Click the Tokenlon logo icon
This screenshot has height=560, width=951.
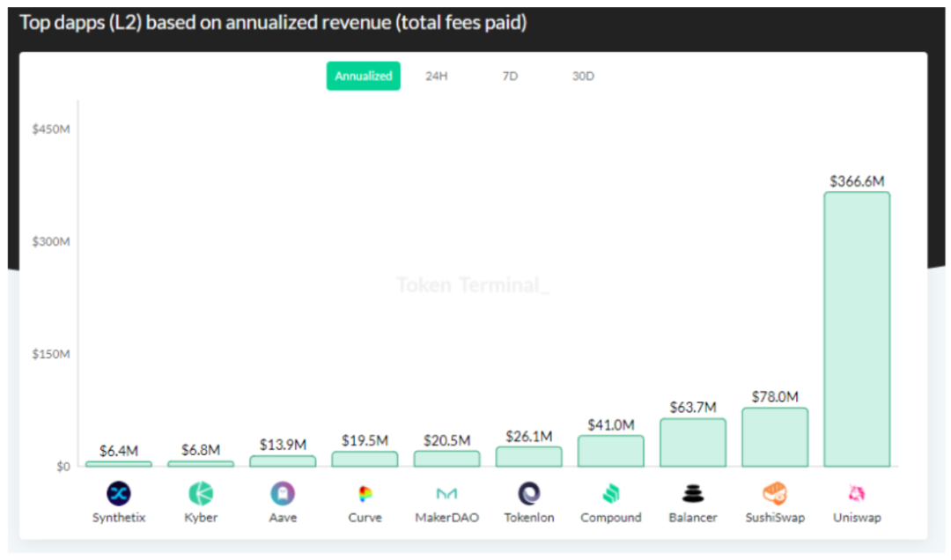[528, 493]
